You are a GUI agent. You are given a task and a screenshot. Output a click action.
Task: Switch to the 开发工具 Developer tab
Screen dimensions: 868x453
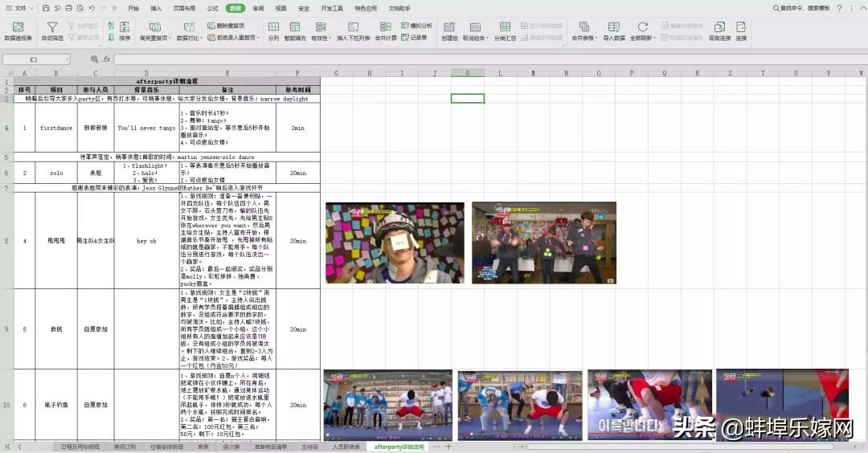332,8
